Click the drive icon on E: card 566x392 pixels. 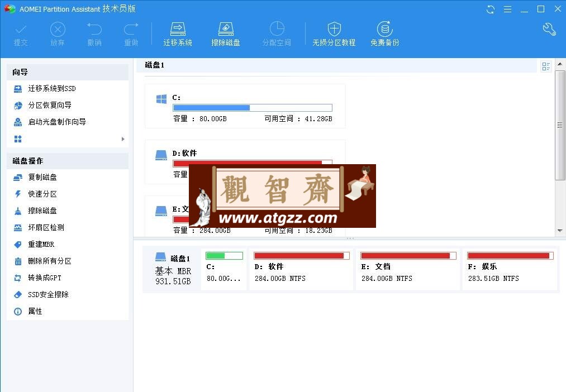[x=161, y=211]
